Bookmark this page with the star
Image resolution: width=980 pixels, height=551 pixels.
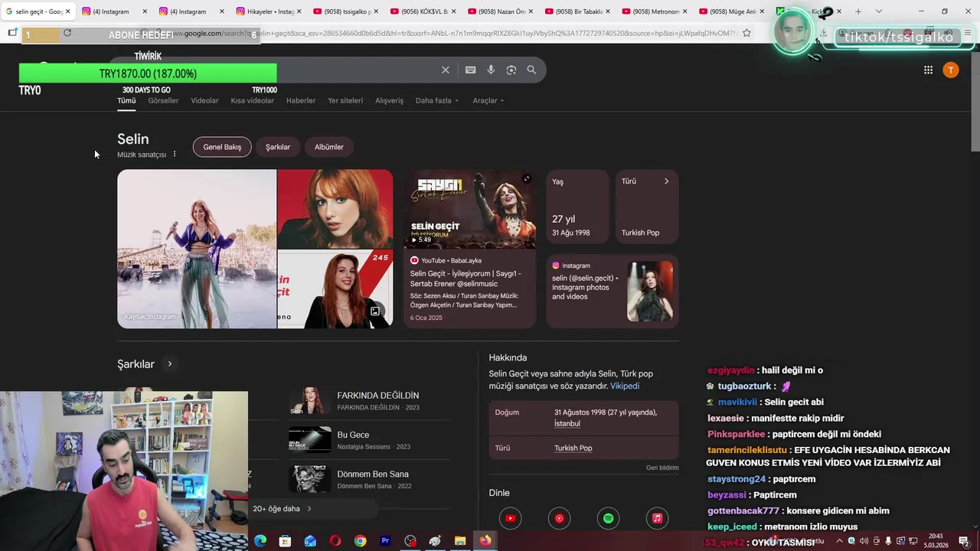[x=746, y=33]
